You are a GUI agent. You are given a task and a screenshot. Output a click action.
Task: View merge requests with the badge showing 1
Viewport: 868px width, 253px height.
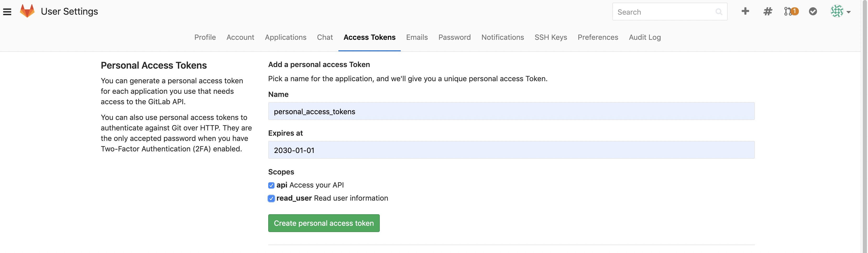790,11
